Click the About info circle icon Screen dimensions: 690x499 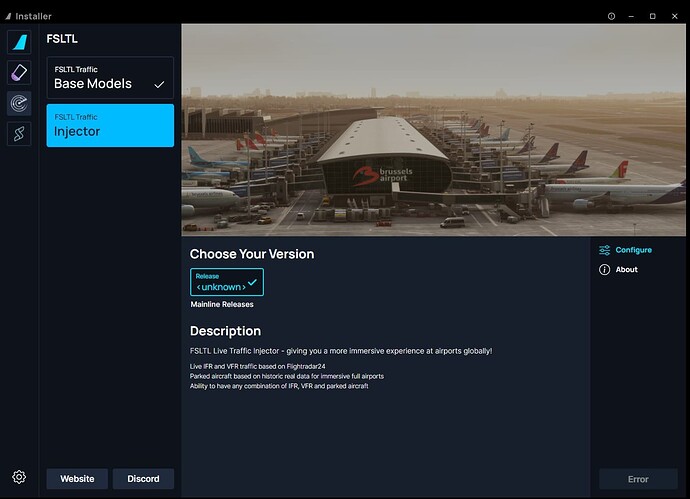(x=605, y=270)
